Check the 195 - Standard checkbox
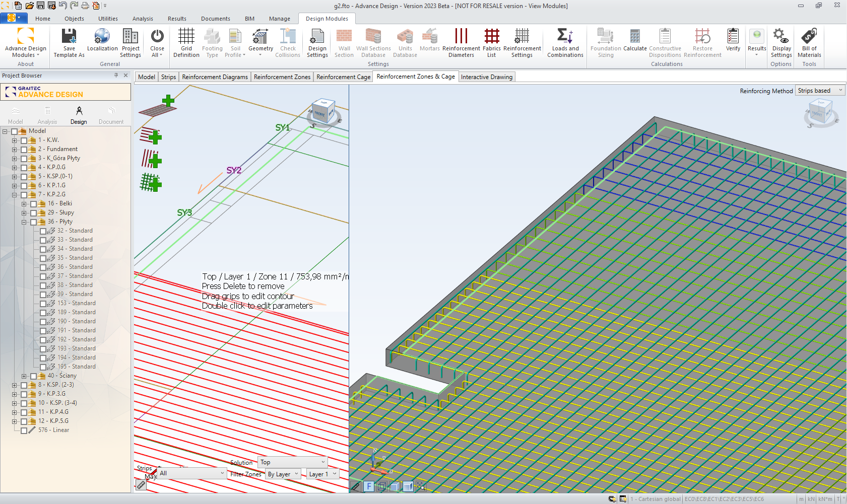Image resolution: width=847 pixels, height=504 pixels. tap(43, 367)
